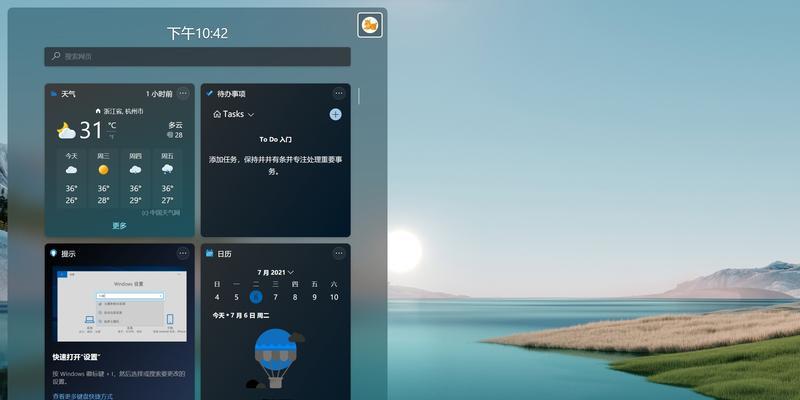Click the search web input field
The width and height of the screenshot is (800, 400).
click(197, 57)
